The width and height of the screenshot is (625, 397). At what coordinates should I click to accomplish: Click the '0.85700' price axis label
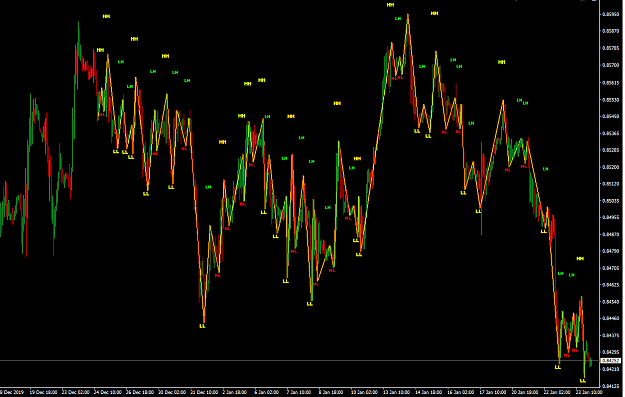610,65
